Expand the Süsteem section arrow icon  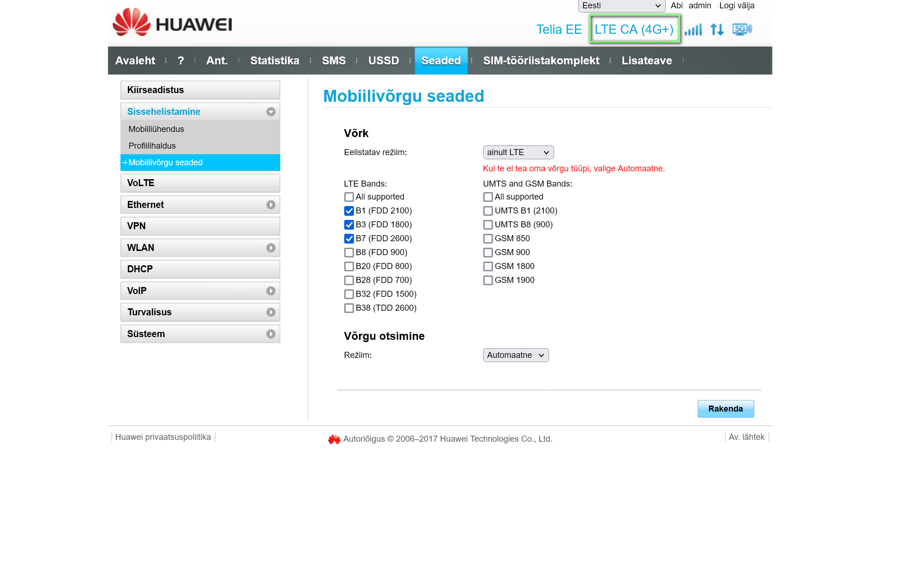[x=271, y=334]
